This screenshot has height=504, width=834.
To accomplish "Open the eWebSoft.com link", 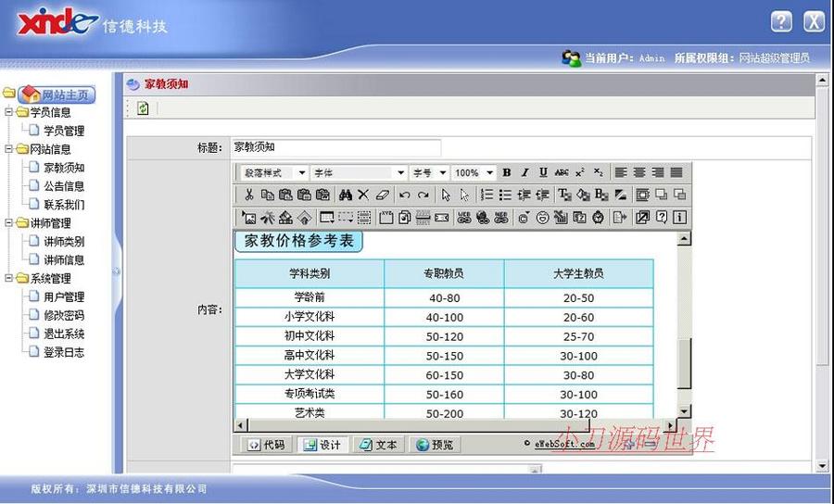I will coord(564,444).
